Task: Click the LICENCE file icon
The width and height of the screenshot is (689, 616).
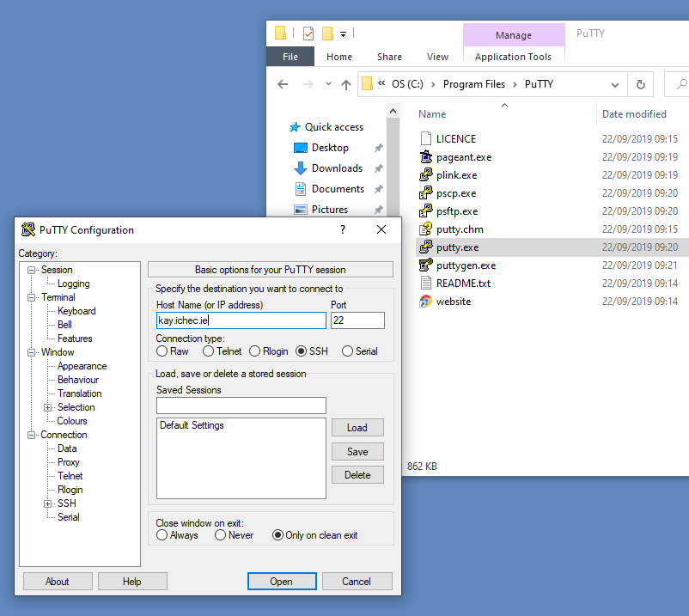Action: pyautogui.click(x=425, y=138)
